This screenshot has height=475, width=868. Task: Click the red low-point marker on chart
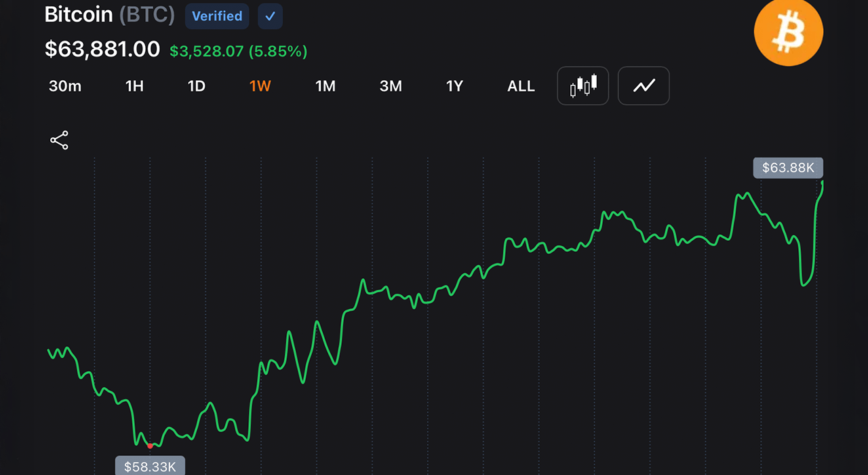(150, 446)
